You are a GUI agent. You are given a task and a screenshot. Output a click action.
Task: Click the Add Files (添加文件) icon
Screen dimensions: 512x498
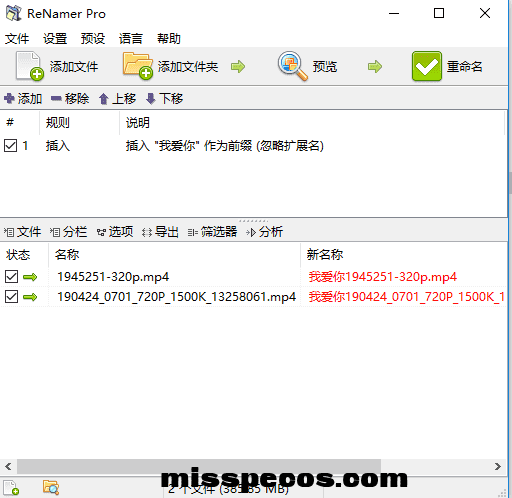click(x=29, y=66)
